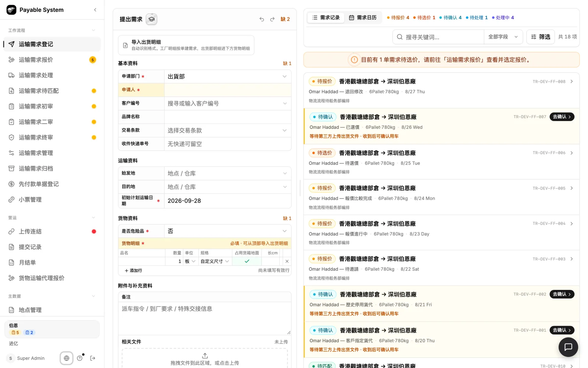Open the help question mark icon
Screen dimensions: 588x368
click(x=80, y=358)
